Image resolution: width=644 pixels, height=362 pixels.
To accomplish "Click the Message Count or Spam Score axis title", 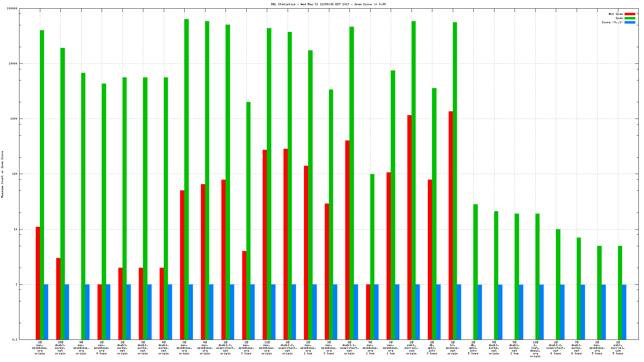I will point(2,174).
